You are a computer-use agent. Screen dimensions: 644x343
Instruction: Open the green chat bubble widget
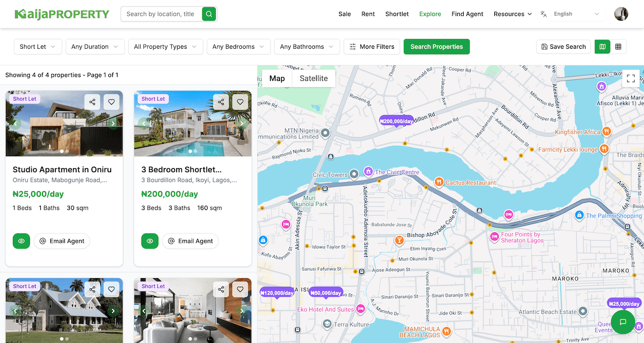click(x=623, y=322)
